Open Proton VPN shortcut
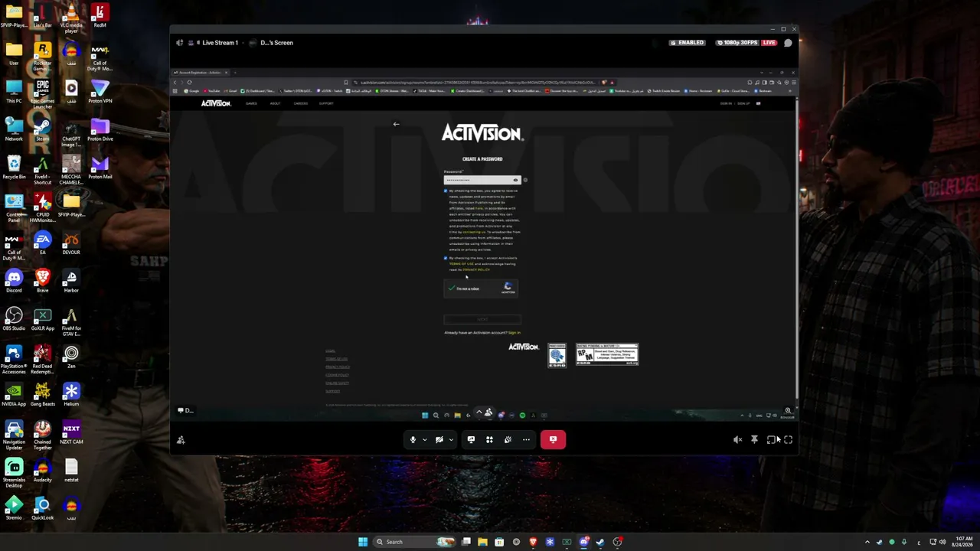980x551 pixels. click(x=100, y=91)
